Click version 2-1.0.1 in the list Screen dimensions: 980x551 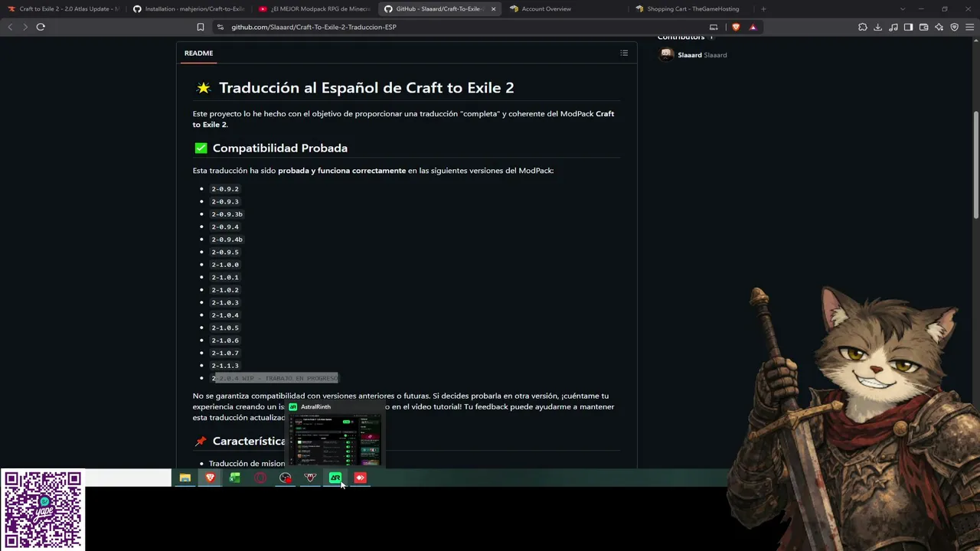(x=225, y=277)
